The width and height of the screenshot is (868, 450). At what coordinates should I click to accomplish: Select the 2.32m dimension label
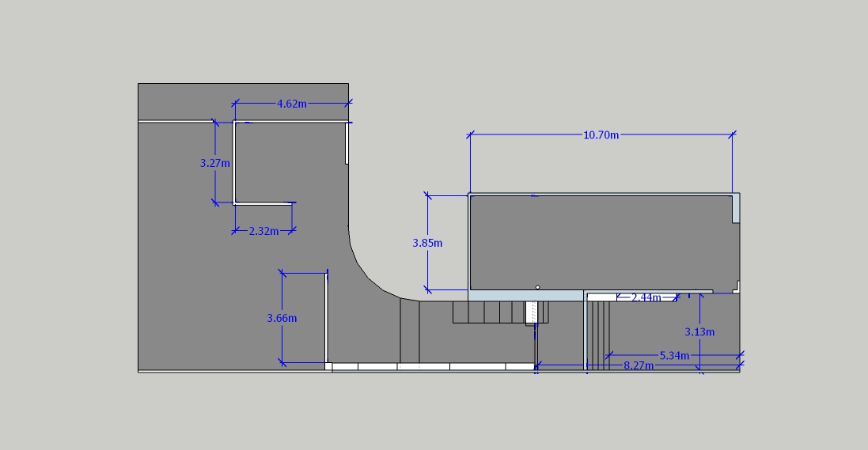[x=263, y=231]
